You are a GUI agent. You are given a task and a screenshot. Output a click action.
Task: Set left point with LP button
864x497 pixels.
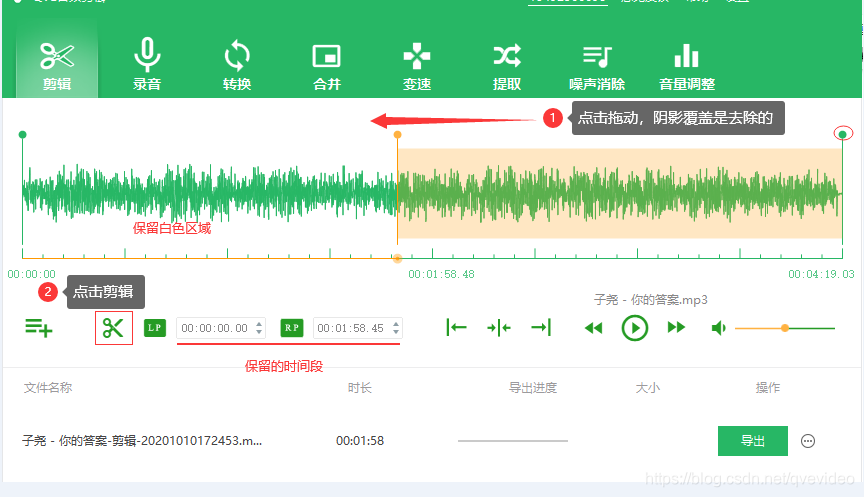pyautogui.click(x=155, y=328)
